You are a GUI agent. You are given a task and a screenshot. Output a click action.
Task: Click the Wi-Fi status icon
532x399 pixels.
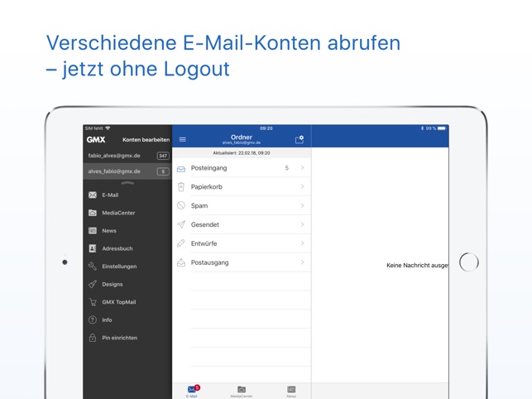[108, 128]
